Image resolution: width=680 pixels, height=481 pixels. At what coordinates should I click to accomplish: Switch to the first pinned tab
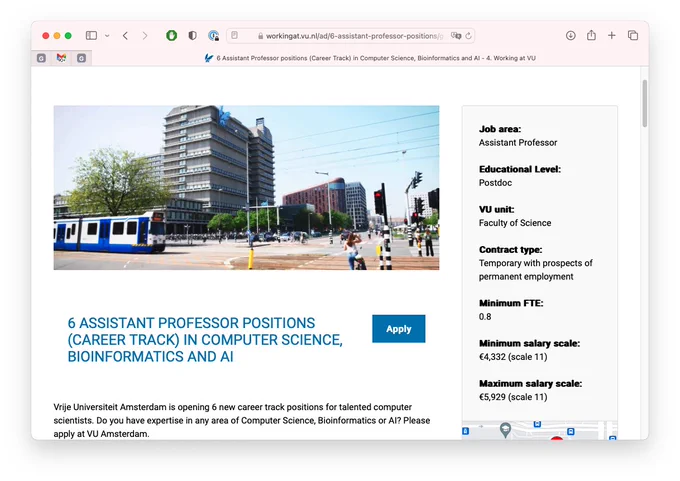coord(41,58)
